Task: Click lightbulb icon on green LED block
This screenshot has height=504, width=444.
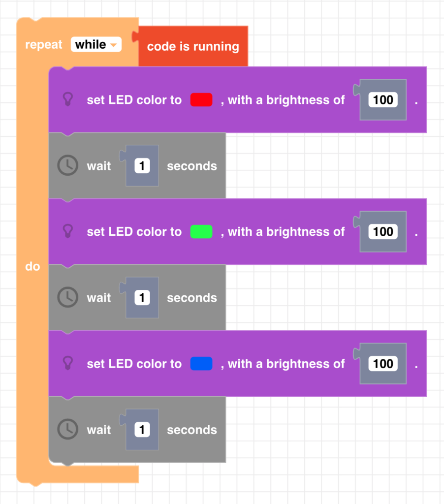Action: (x=68, y=232)
